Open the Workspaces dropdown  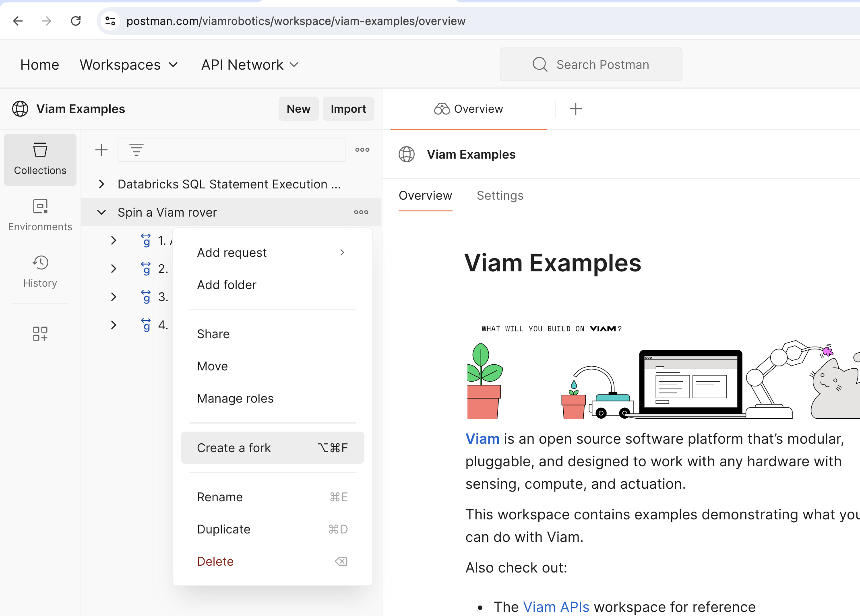129,64
